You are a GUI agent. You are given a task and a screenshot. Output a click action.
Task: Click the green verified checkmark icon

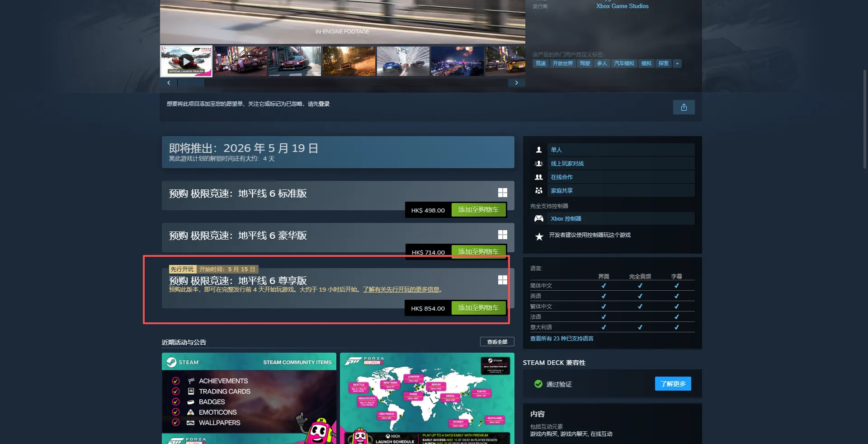pyautogui.click(x=538, y=384)
